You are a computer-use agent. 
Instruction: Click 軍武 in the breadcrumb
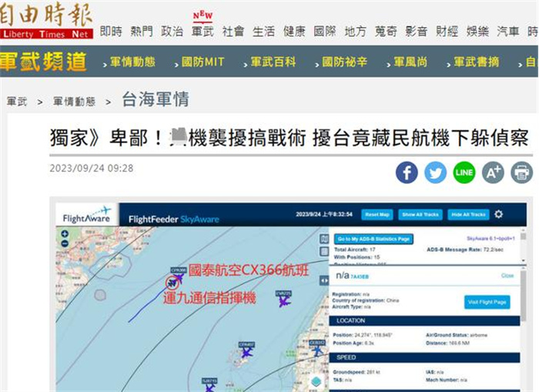tap(16, 102)
